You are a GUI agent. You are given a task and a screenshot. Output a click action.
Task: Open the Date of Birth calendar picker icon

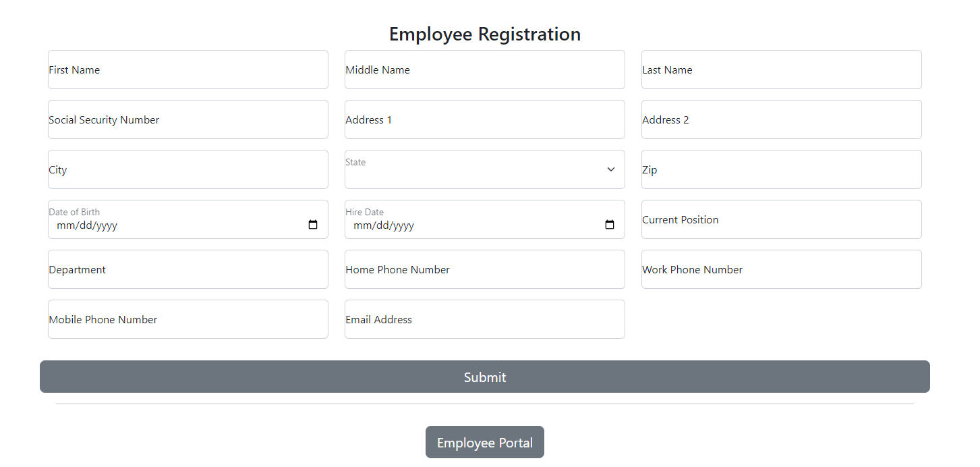pos(313,225)
